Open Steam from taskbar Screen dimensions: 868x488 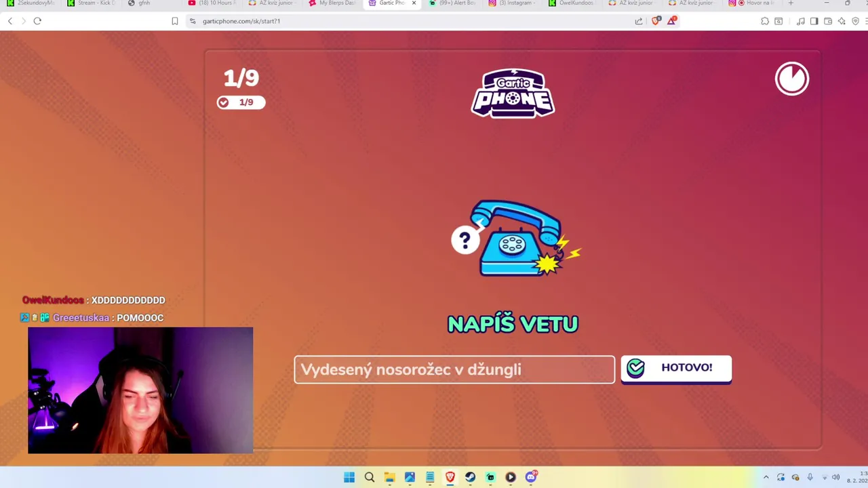tap(470, 477)
